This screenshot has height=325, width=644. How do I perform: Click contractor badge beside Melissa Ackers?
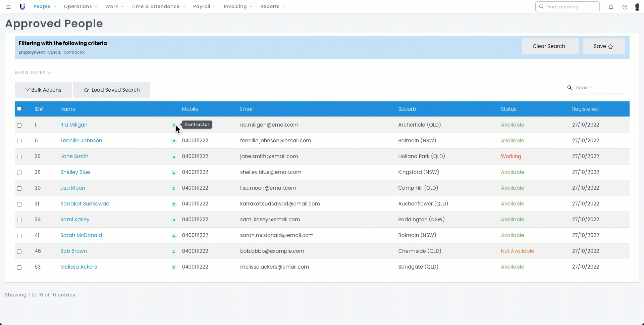174,267
